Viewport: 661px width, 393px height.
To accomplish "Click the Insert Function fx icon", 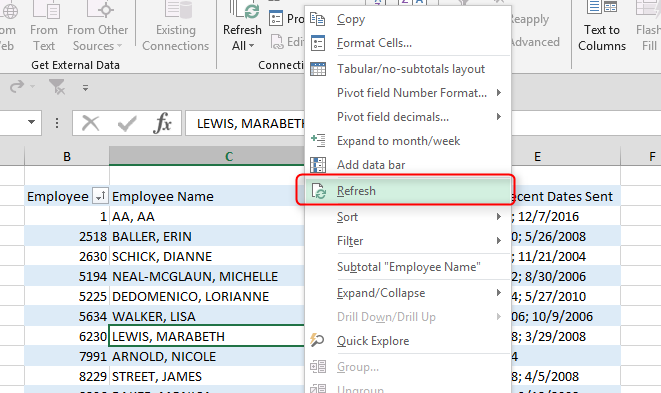I will click(163, 123).
